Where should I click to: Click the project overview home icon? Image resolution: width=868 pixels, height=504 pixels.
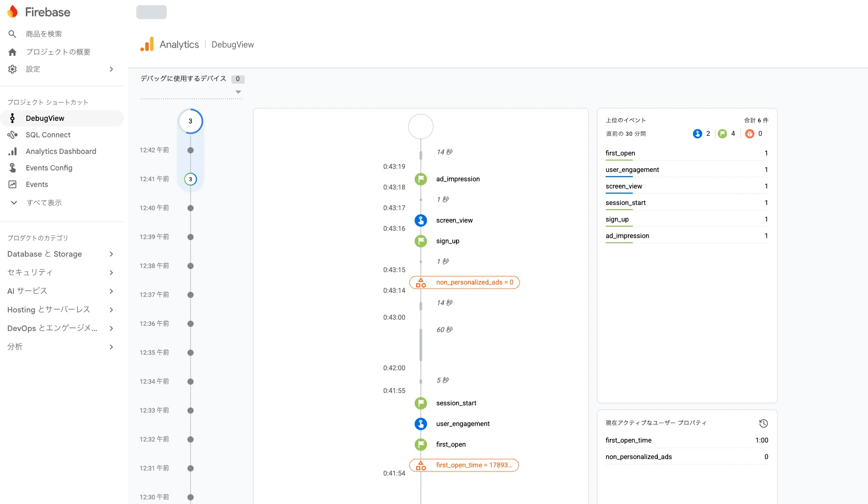[12, 52]
